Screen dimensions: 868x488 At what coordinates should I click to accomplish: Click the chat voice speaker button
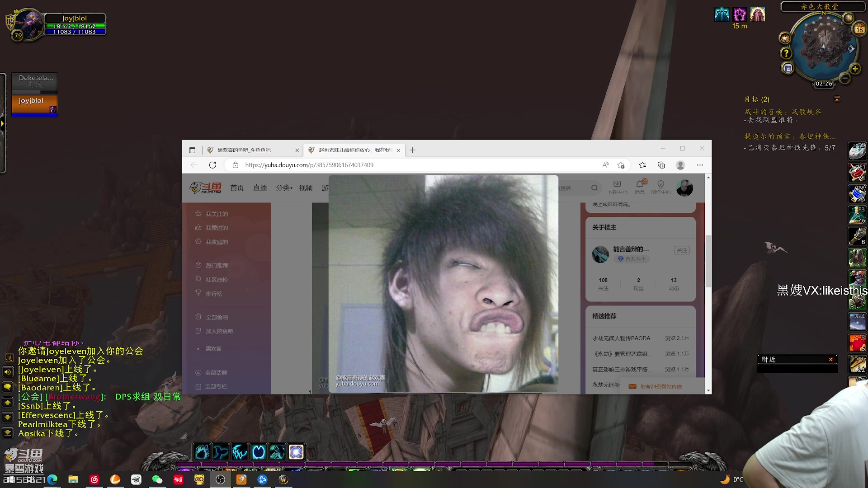[x=8, y=372]
